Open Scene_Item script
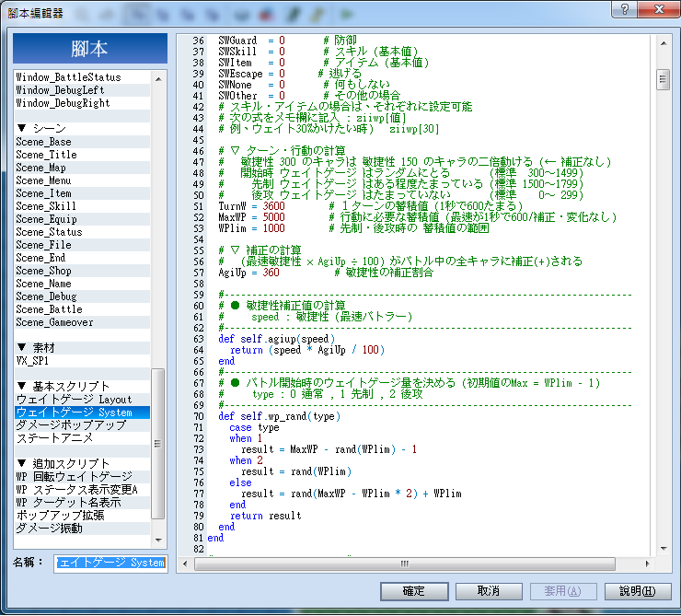 click(82, 193)
